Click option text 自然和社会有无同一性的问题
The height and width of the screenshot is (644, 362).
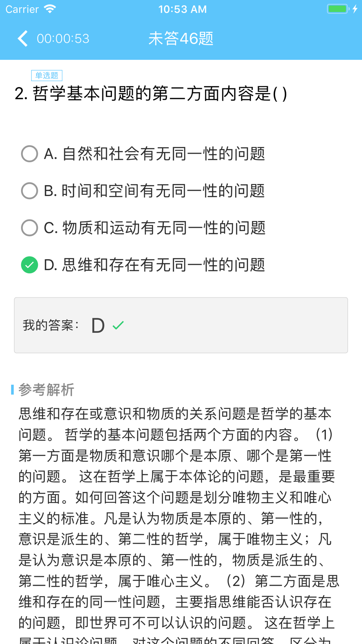[164, 154]
